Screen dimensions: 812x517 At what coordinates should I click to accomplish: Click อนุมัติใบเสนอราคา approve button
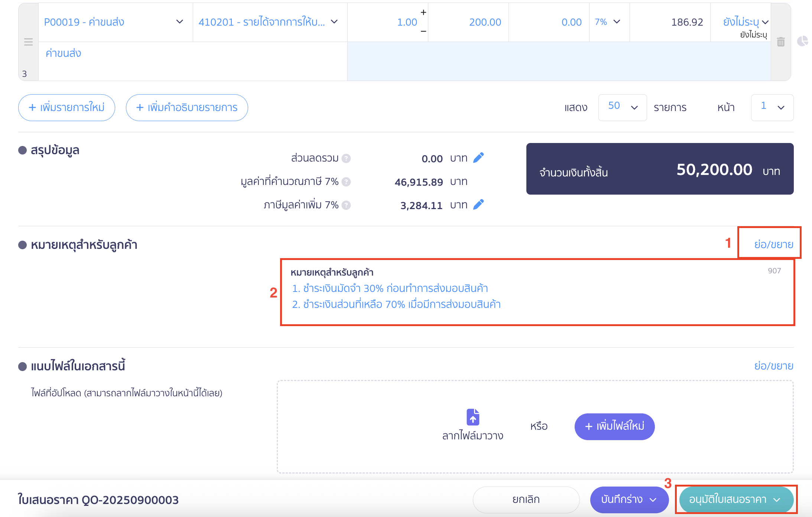tap(736, 500)
